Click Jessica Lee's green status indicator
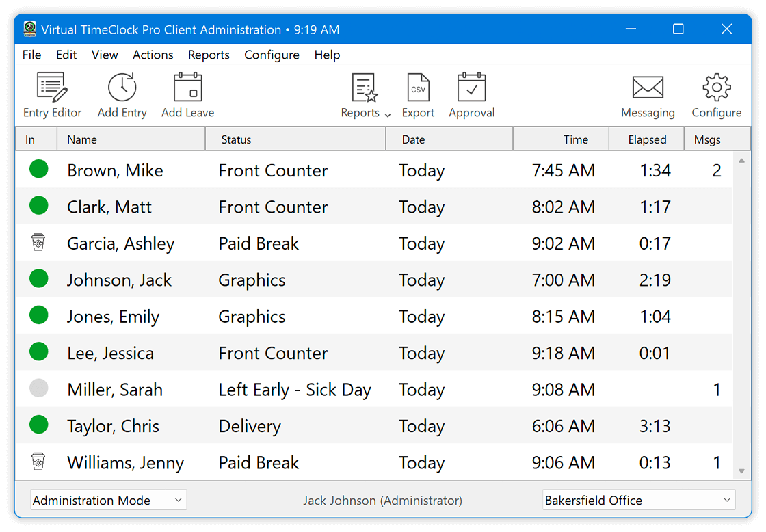Viewport: 766px width, 532px height. tap(38, 351)
